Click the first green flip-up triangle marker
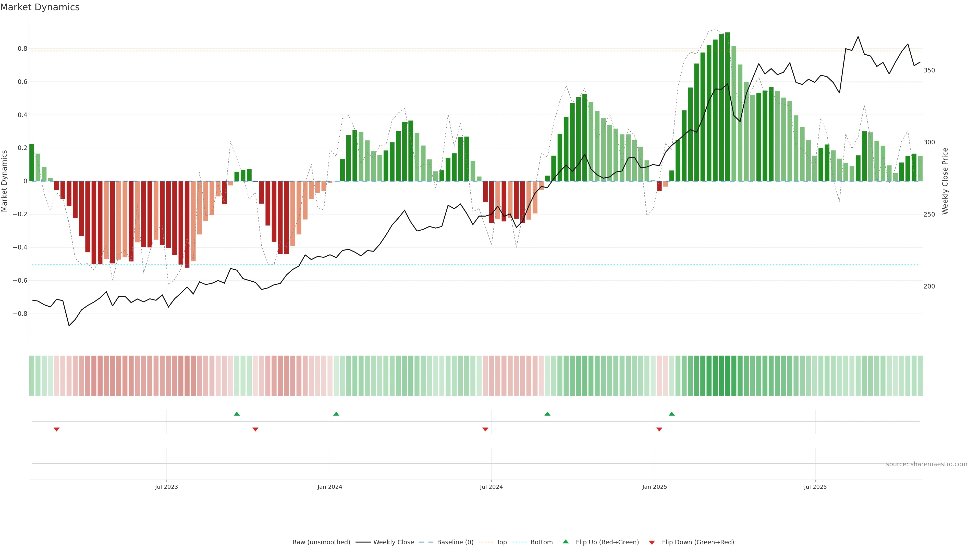This screenshot has height=551, width=980. click(x=237, y=414)
